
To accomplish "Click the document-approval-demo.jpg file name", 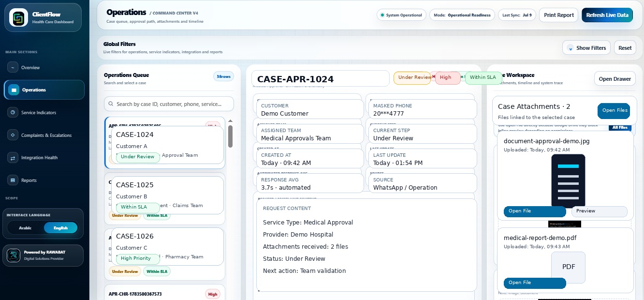I will 546,141.
